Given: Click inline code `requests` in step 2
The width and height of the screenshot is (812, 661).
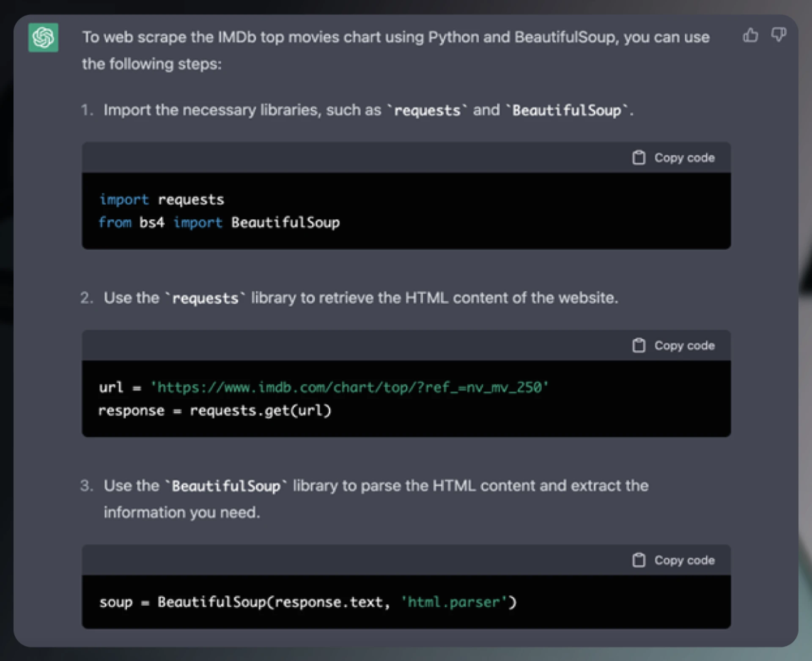Looking at the screenshot, I should pos(205,298).
